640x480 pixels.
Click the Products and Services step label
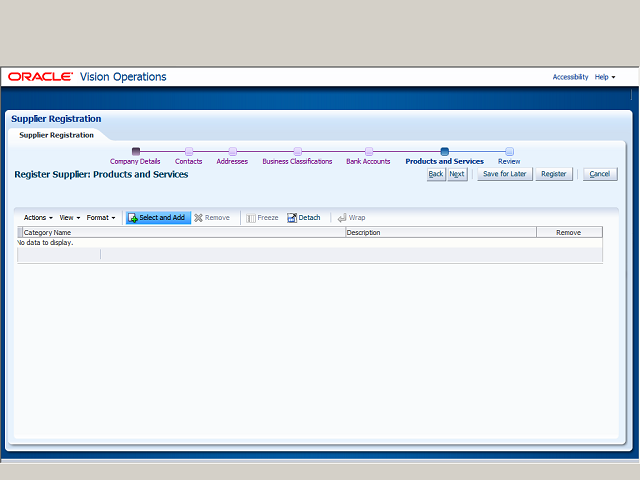444,161
